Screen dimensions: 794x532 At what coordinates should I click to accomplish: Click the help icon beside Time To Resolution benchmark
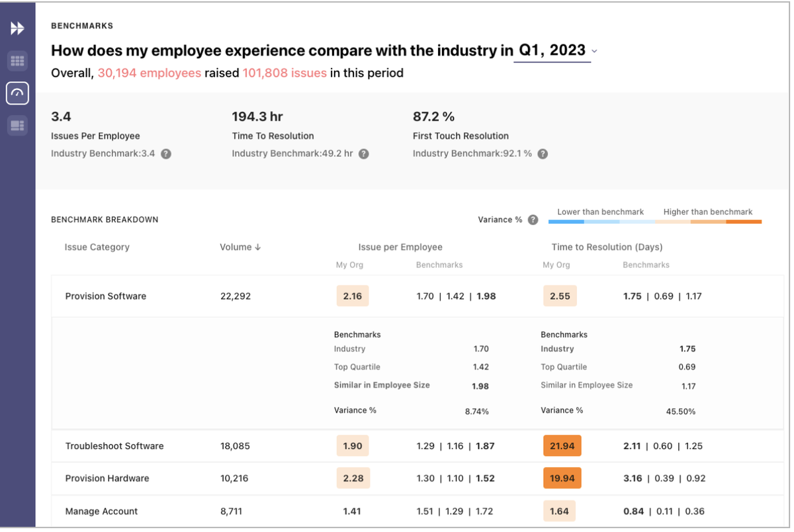363,154
